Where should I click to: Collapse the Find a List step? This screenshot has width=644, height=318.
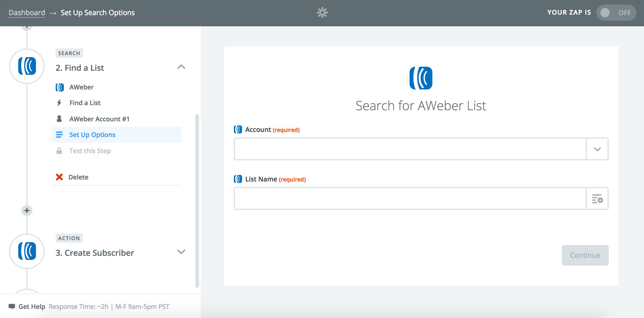(181, 67)
